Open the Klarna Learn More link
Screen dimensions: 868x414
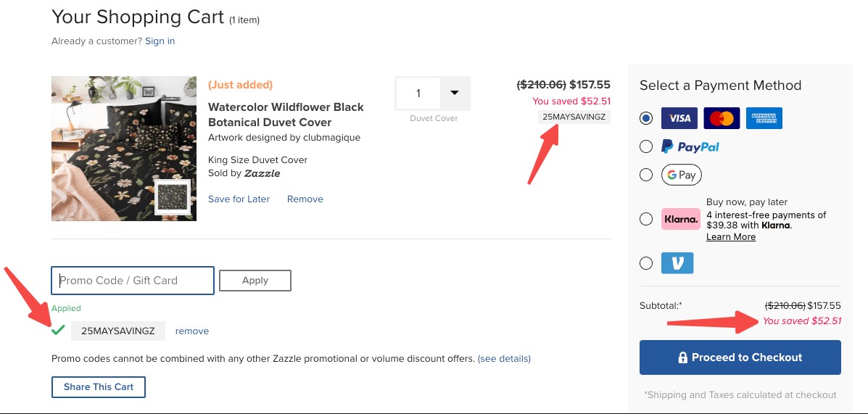731,237
